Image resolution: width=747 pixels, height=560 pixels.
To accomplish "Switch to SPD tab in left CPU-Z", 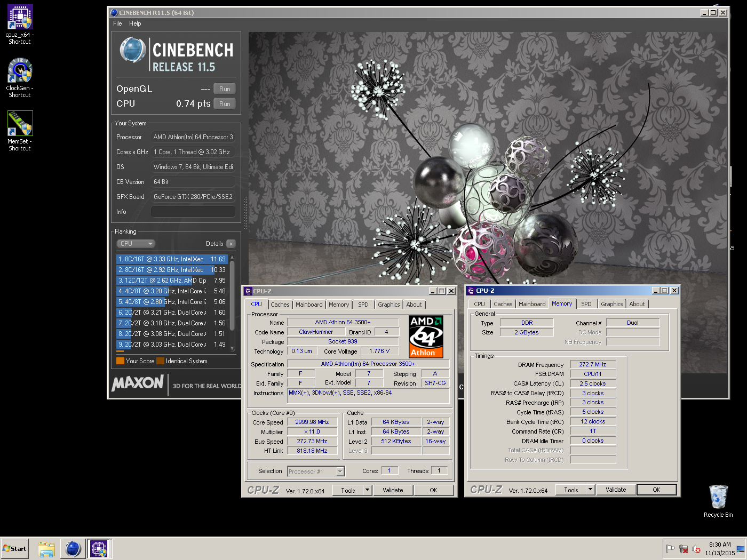I will (363, 305).
